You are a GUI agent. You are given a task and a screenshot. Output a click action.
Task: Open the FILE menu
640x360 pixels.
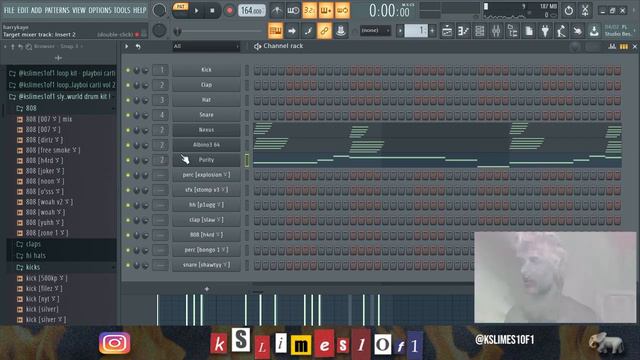click(9, 10)
